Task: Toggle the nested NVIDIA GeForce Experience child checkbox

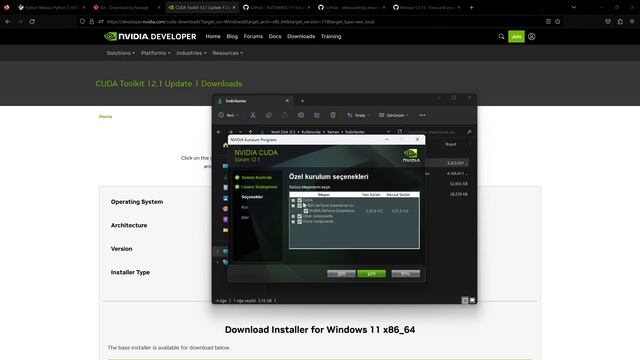Action: point(306,211)
